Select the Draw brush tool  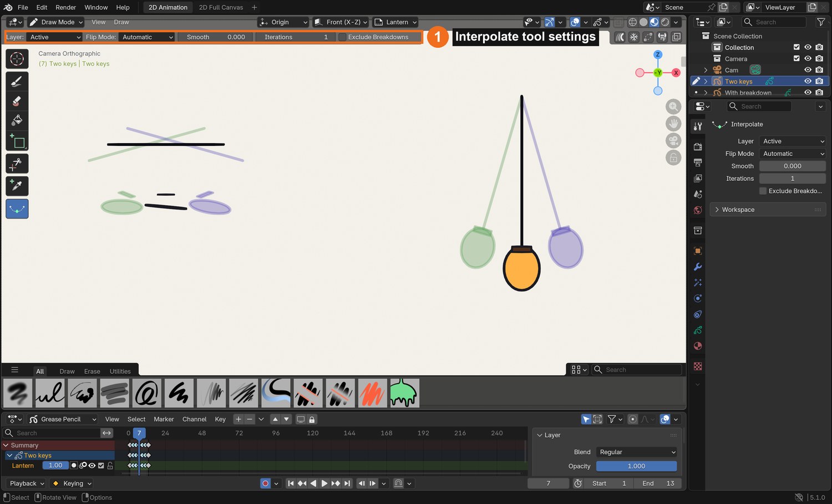point(17,81)
